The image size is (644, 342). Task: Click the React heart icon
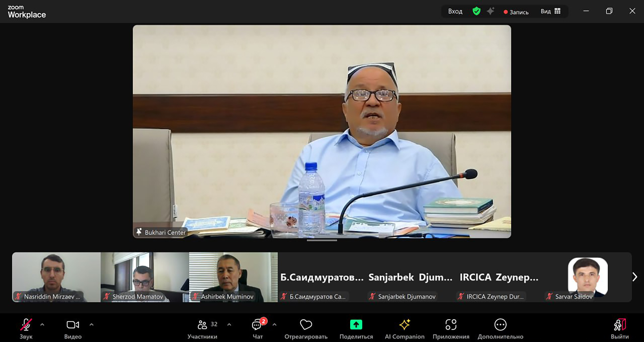pyautogui.click(x=306, y=325)
